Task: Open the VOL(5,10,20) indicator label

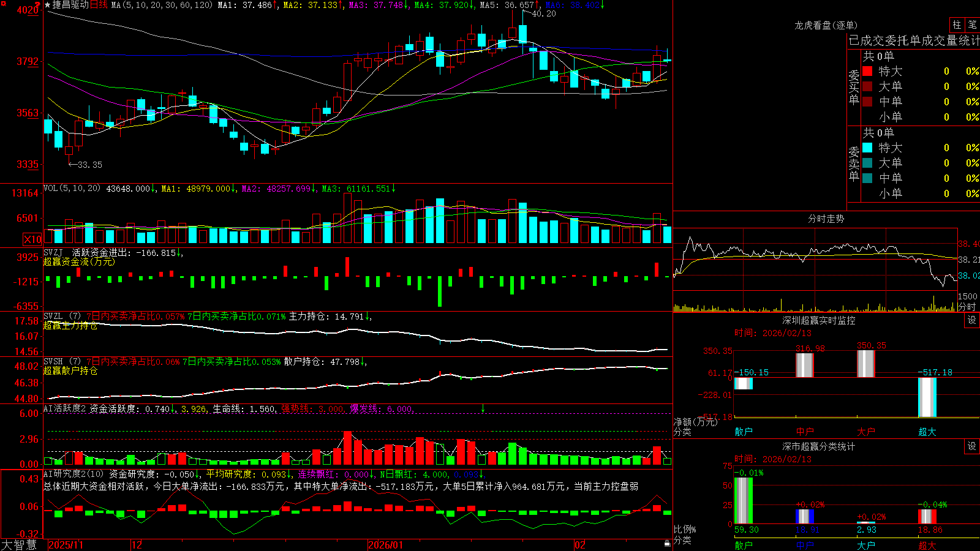Action: (x=72, y=189)
